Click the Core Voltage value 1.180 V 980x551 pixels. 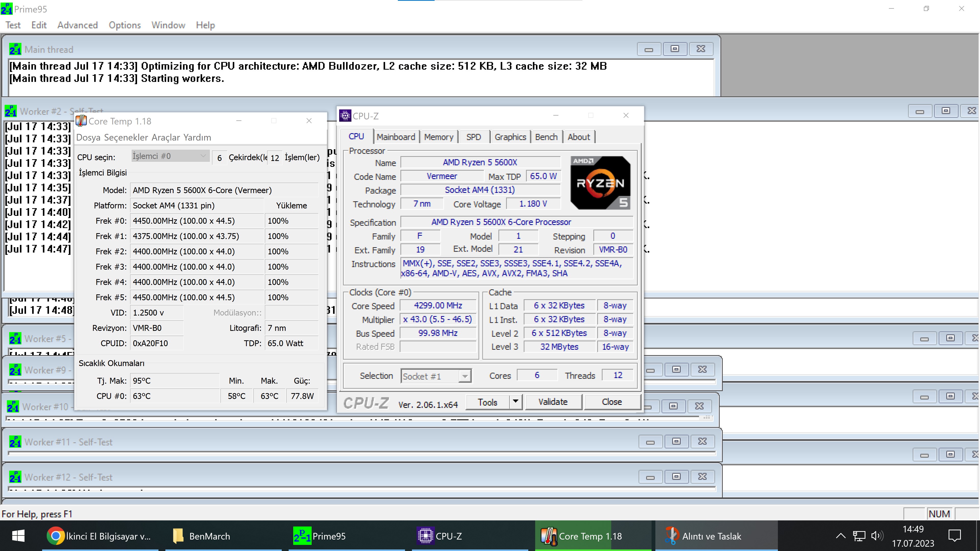(x=533, y=204)
